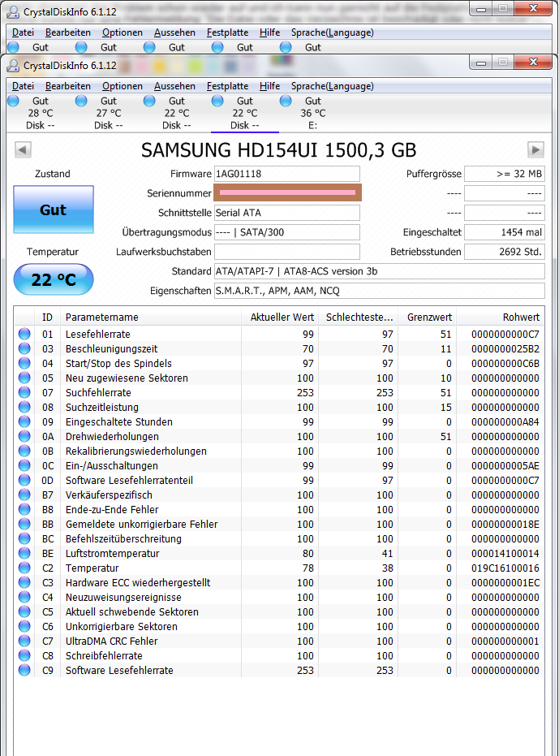Select the disk tab showing 27 °C
This screenshot has height=756, width=559.
point(109,114)
